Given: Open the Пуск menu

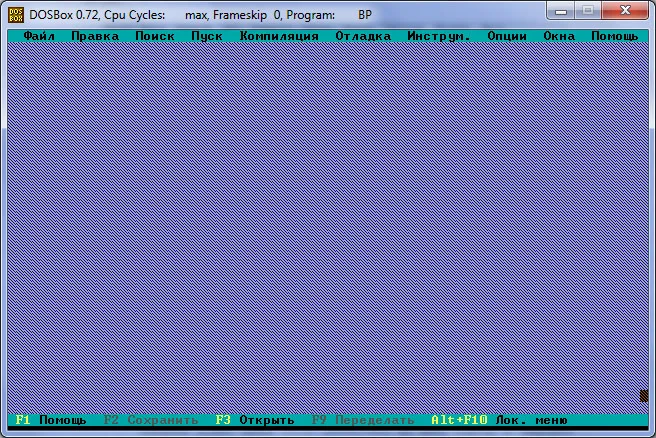Looking at the screenshot, I should coord(207,36).
